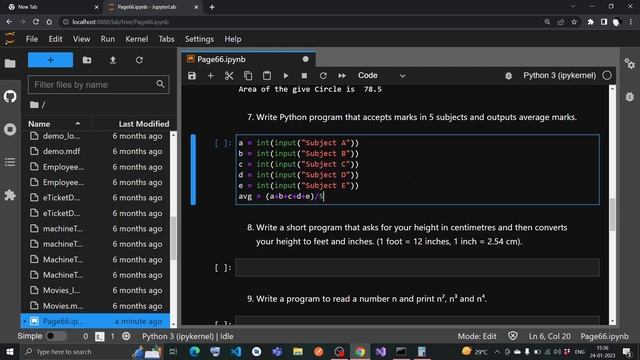The image size is (640, 360).
Task: Insert a cell below with the plus icon
Action: coord(211,76)
